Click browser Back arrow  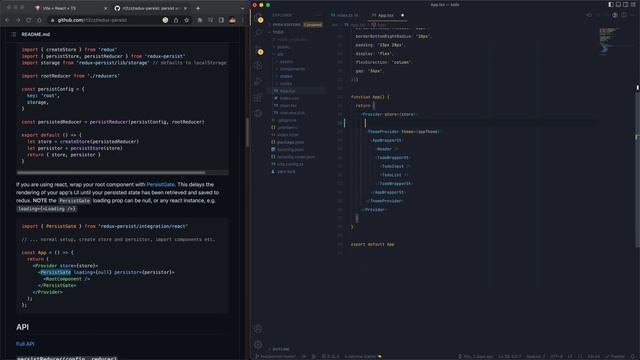coord(7,20)
